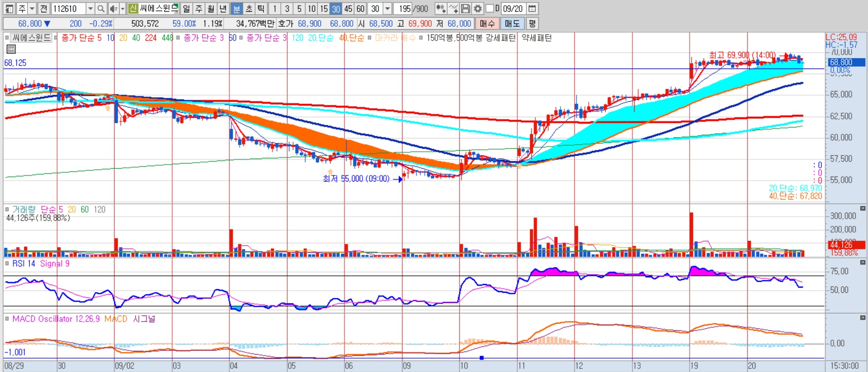Click the green 신 badge icon
The height and width of the screenshot is (372, 868).
[133, 9]
